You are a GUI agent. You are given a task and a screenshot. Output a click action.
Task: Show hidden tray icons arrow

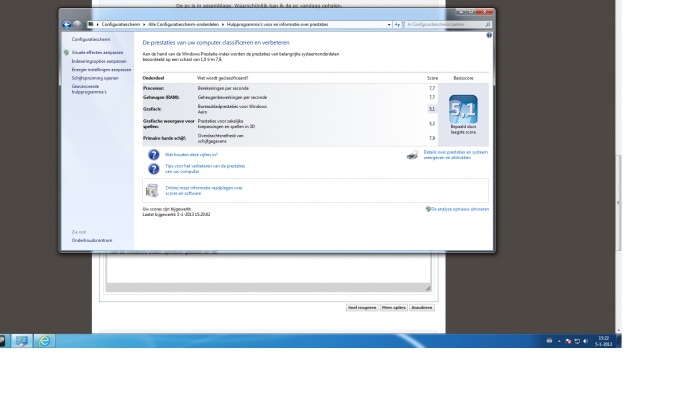point(559,341)
